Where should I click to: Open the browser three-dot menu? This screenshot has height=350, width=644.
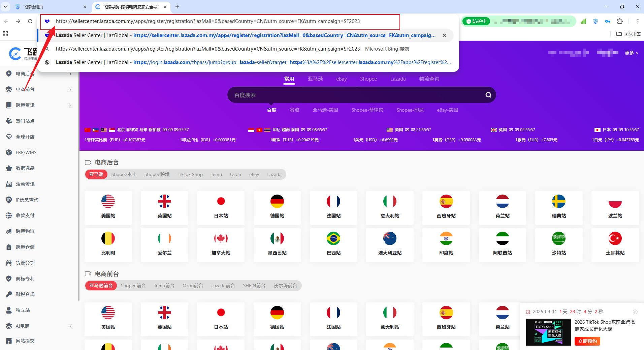[638, 21]
